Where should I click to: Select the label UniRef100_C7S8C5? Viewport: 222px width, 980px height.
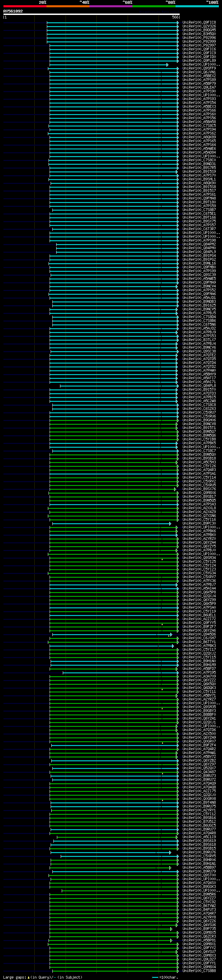(x=199, y=125)
